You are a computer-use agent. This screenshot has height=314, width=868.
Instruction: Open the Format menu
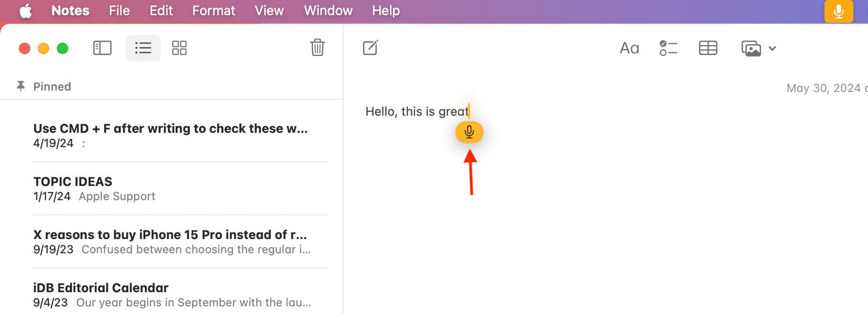tap(214, 11)
